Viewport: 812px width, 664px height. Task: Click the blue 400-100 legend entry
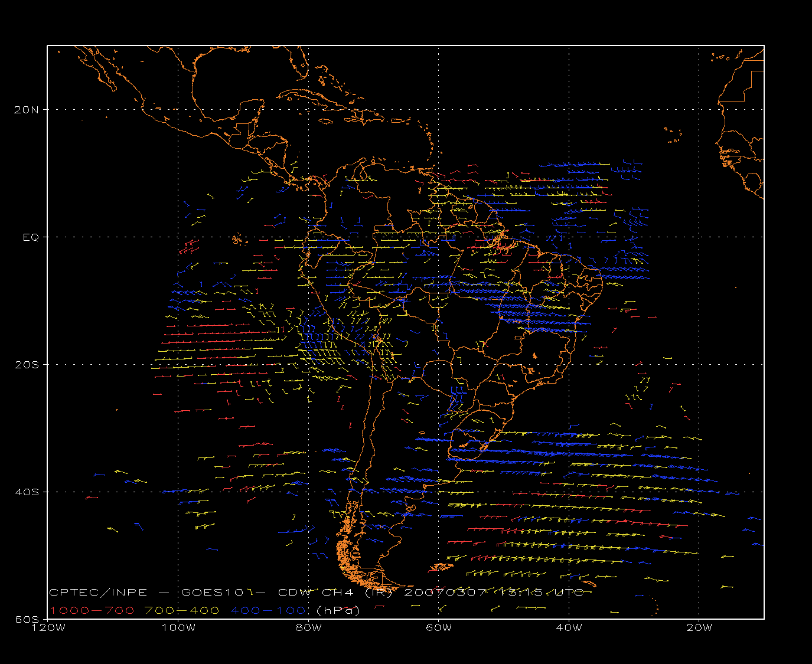[268, 610]
